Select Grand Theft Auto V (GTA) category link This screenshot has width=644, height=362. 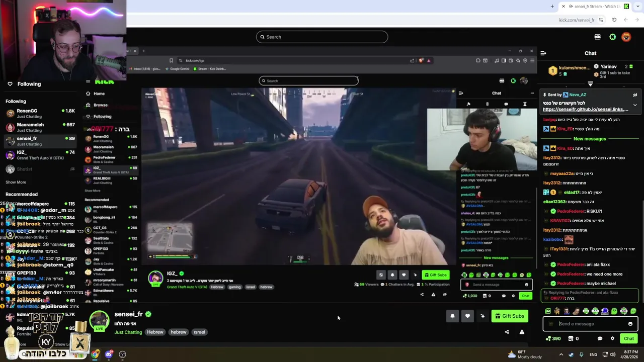(187, 287)
